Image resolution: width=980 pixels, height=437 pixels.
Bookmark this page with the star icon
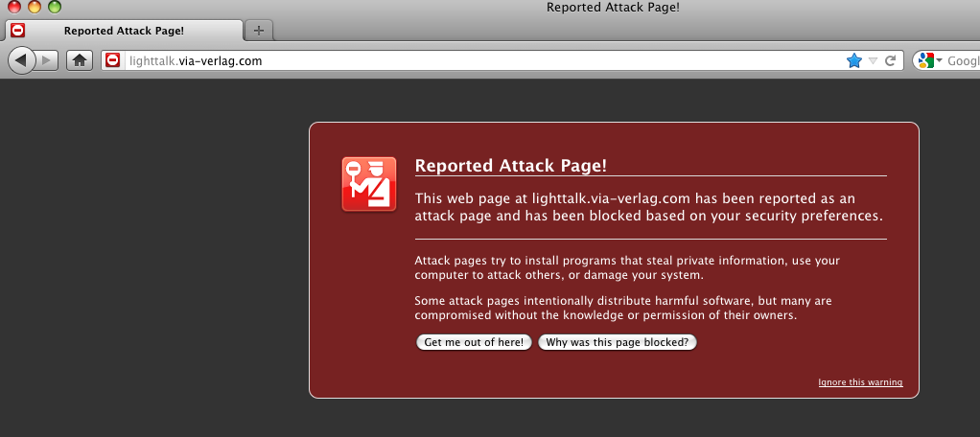(854, 60)
